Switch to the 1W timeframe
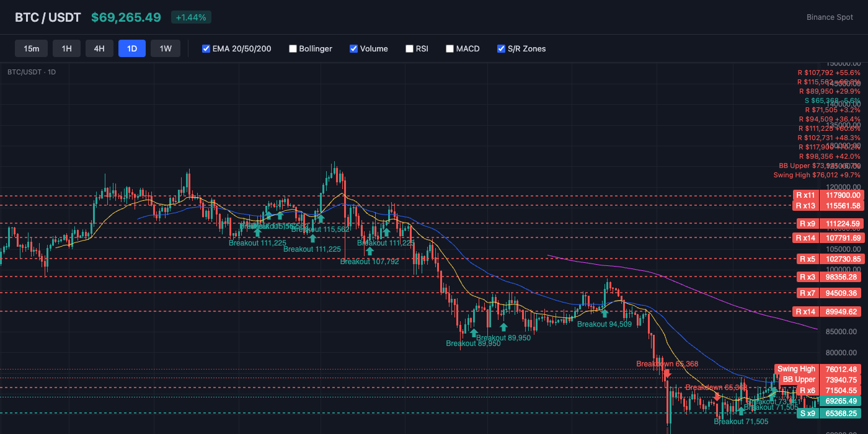 [x=166, y=48]
